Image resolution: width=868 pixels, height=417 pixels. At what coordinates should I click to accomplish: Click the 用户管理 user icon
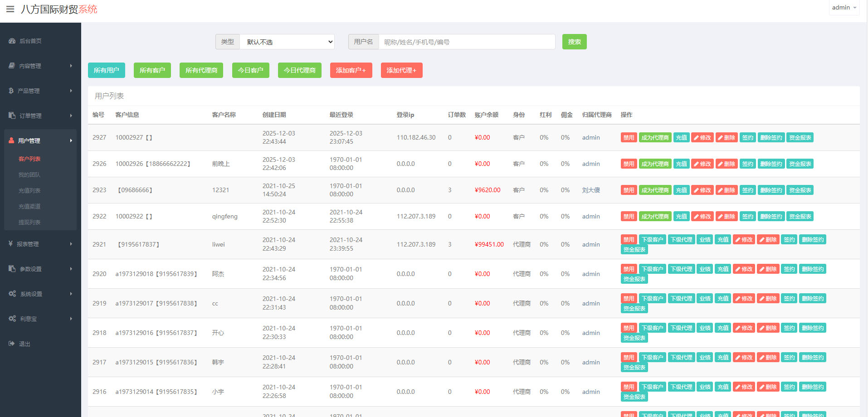[x=11, y=141]
